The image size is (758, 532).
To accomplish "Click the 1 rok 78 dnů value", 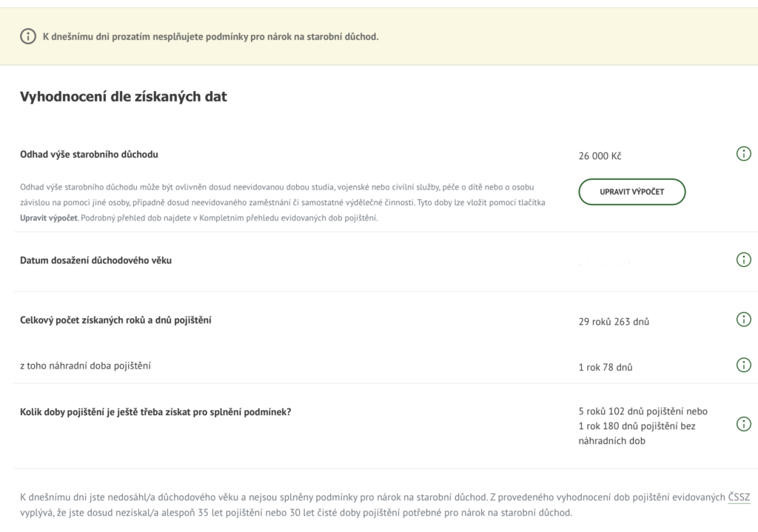I will tap(606, 367).
